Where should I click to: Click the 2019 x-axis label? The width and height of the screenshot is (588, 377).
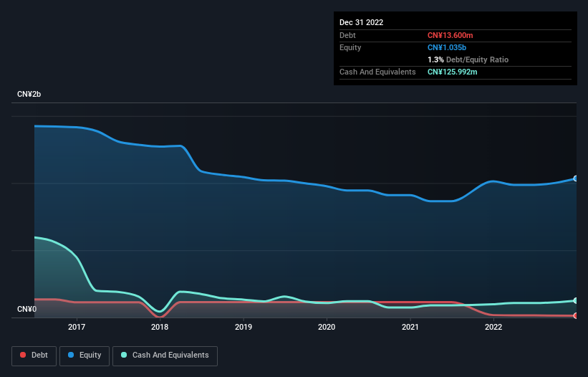[244, 327]
